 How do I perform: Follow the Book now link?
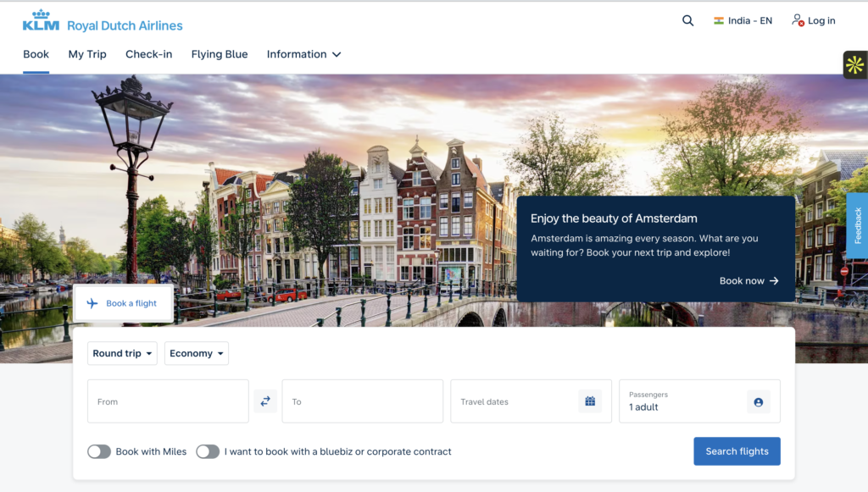(x=749, y=281)
